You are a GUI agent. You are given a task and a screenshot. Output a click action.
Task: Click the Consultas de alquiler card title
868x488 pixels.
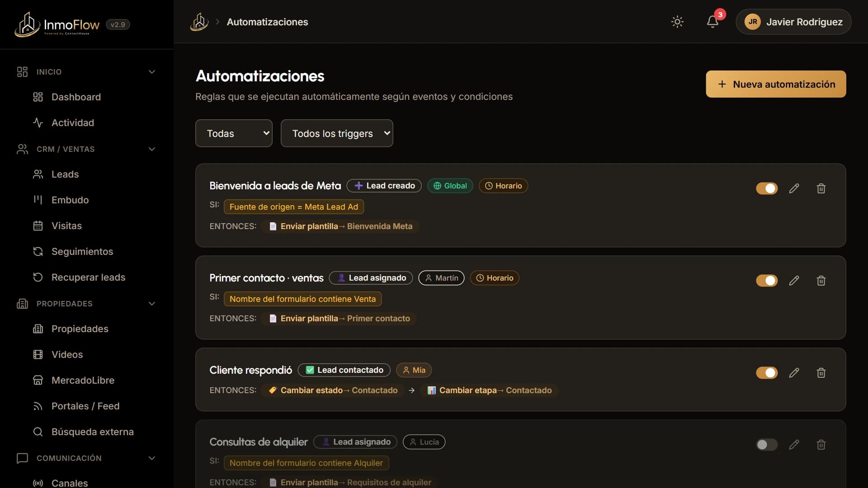pos(258,442)
